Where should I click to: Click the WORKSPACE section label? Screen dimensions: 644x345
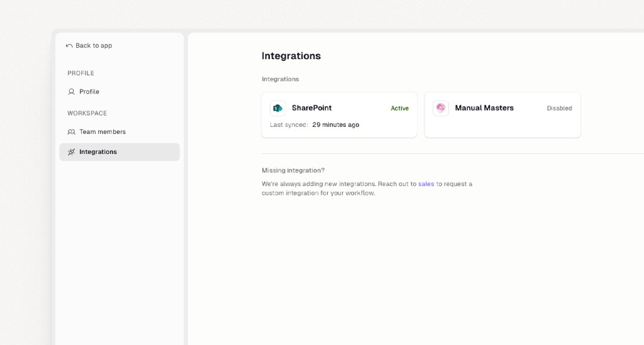coord(87,113)
